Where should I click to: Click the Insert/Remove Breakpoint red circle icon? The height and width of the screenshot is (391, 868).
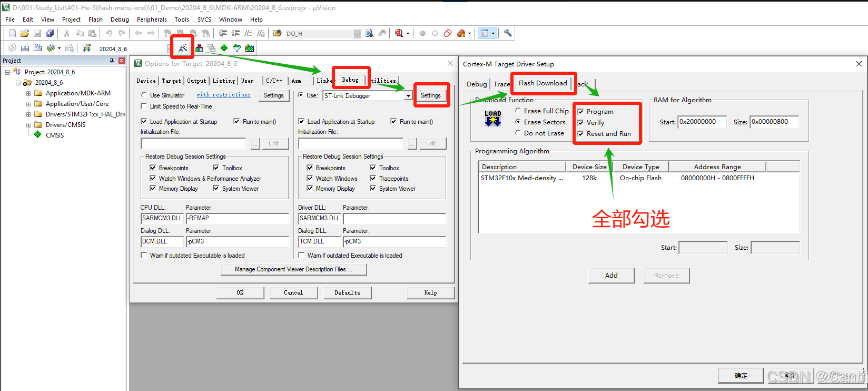coord(422,33)
